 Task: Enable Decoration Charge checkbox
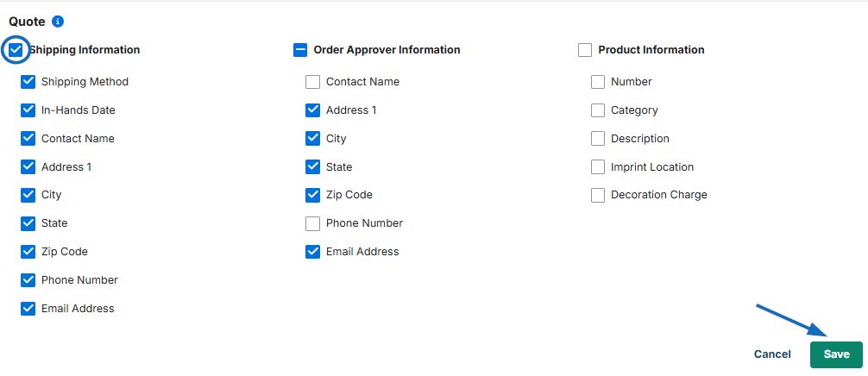[x=598, y=195]
